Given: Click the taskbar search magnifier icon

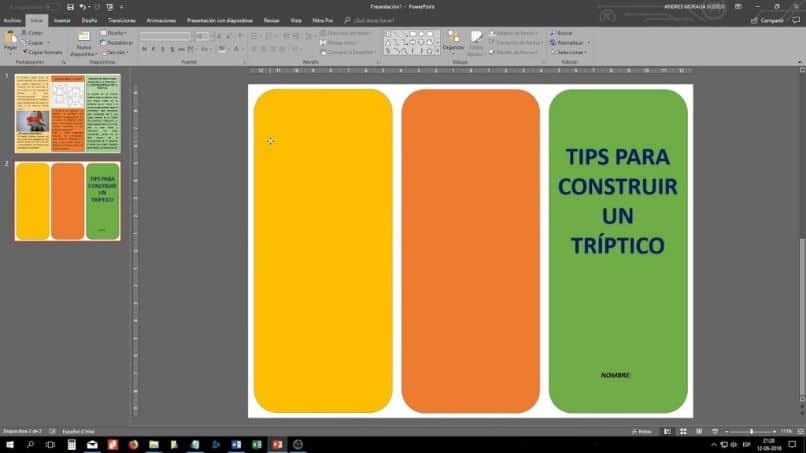Looking at the screenshot, I should point(30,444).
